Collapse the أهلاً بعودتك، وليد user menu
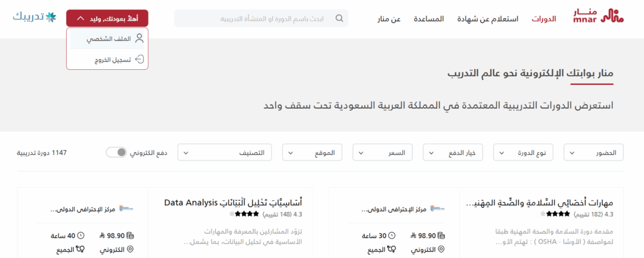This screenshot has width=644, height=258. coord(107,18)
